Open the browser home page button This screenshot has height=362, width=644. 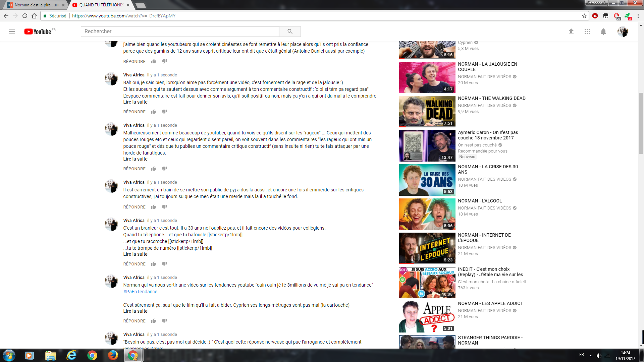[x=34, y=16]
